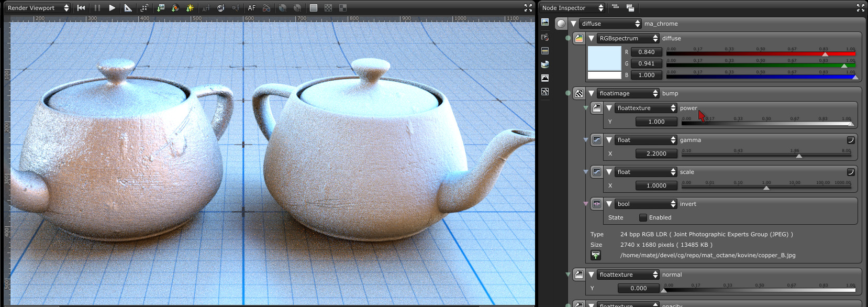Viewport: 868px width, 307px height.
Task: Click the power floattexture node icon
Action: 597,108
